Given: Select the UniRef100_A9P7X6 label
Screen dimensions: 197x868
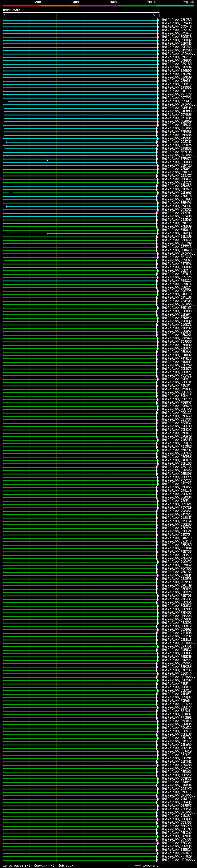Looking at the screenshot, I should 177,47.
